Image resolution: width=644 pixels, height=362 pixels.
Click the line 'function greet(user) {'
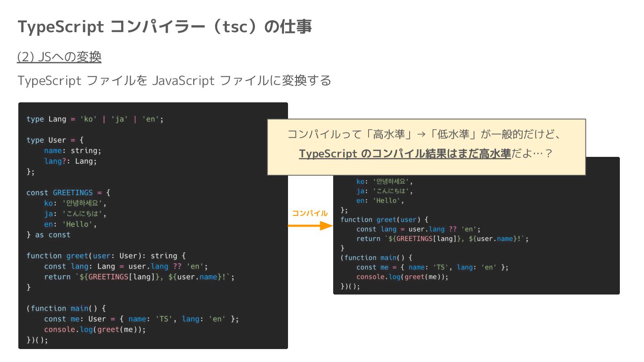tap(385, 219)
